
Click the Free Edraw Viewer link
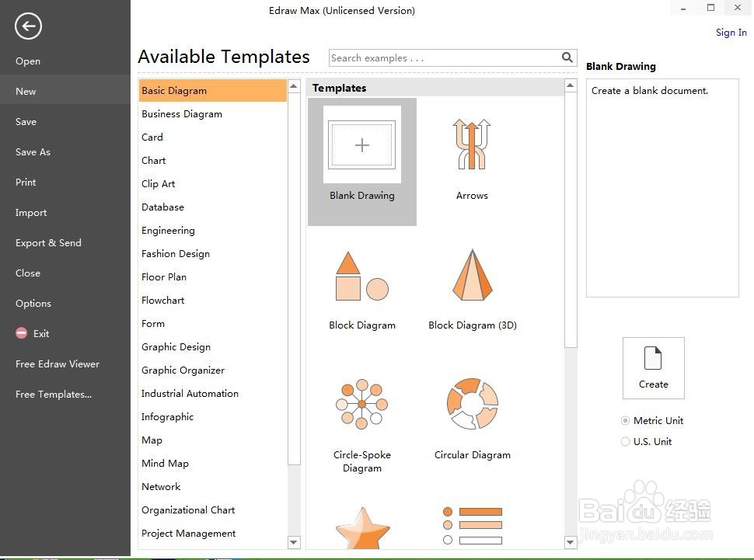[58, 363]
